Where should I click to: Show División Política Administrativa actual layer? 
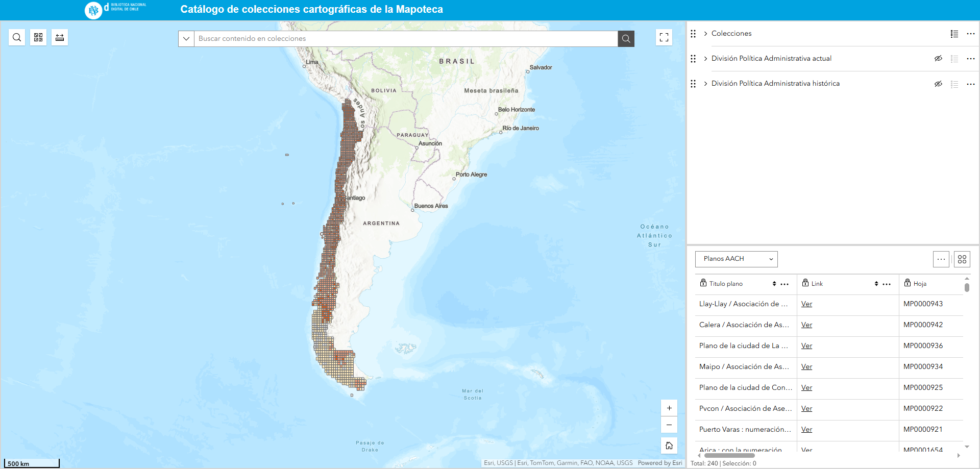(x=938, y=59)
